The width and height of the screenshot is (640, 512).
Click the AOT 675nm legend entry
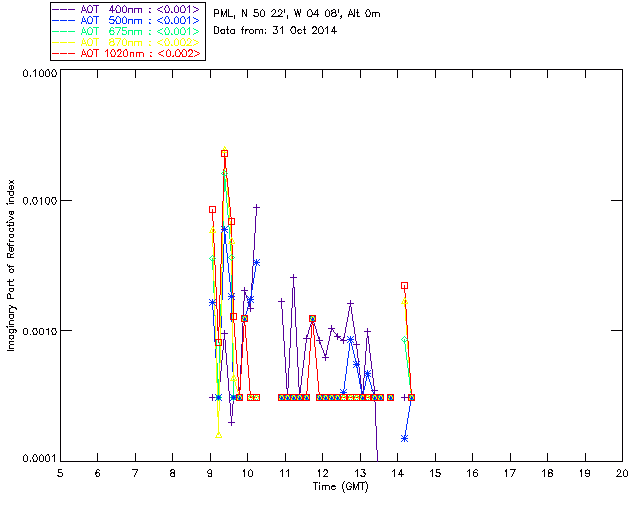(x=127, y=31)
